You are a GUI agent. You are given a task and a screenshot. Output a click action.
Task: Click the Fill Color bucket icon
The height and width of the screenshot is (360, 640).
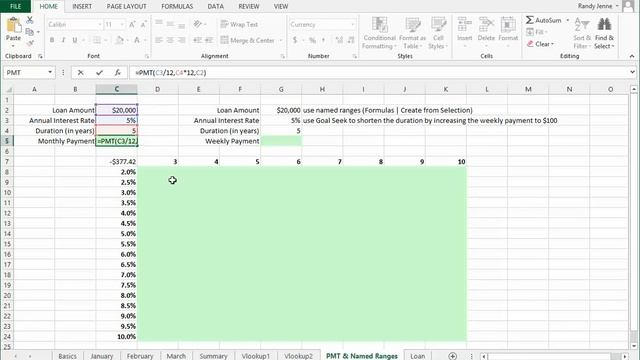pyautogui.click(x=119, y=40)
